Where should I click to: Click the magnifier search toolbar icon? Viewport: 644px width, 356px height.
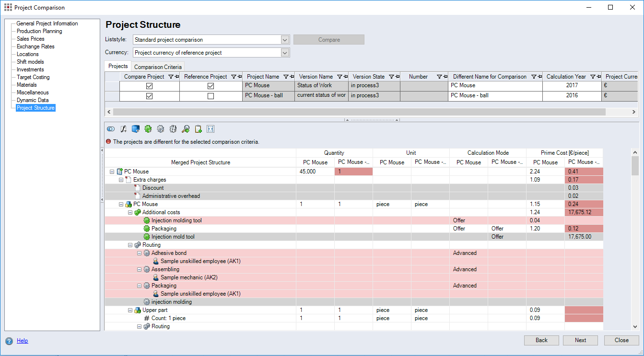coord(186,129)
